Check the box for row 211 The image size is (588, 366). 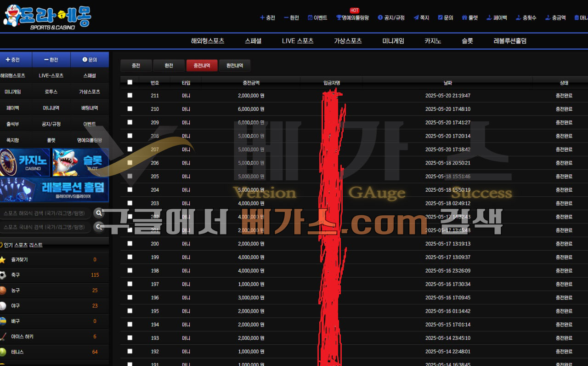click(x=130, y=95)
